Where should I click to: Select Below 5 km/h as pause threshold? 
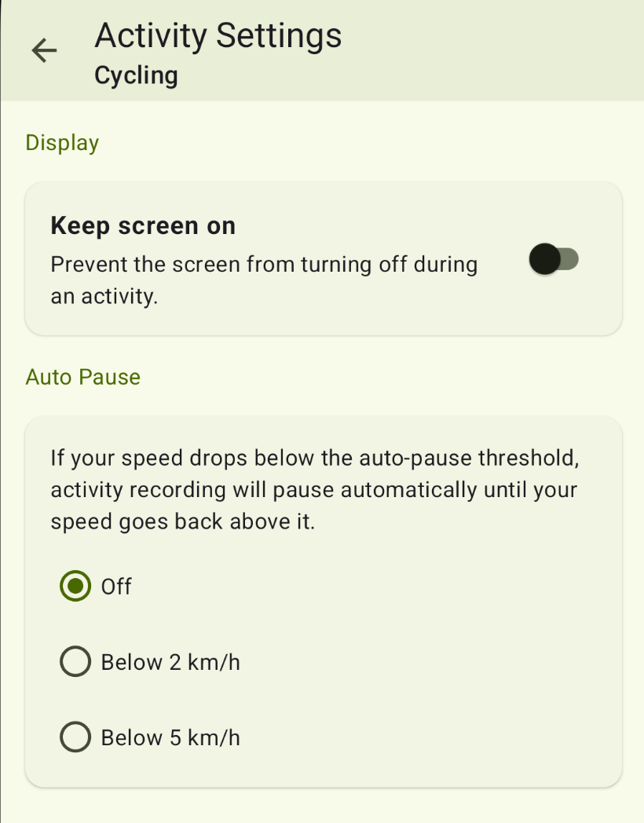75,737
